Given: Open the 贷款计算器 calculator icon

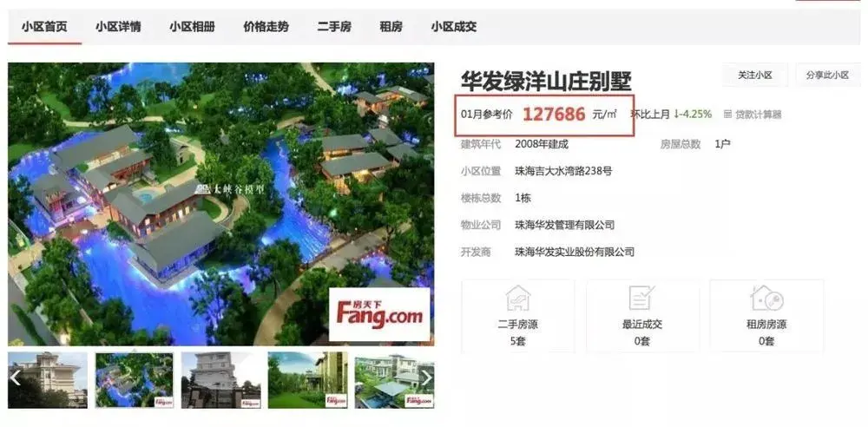Looking at the screenshot, I should click(x=728, y=115).
